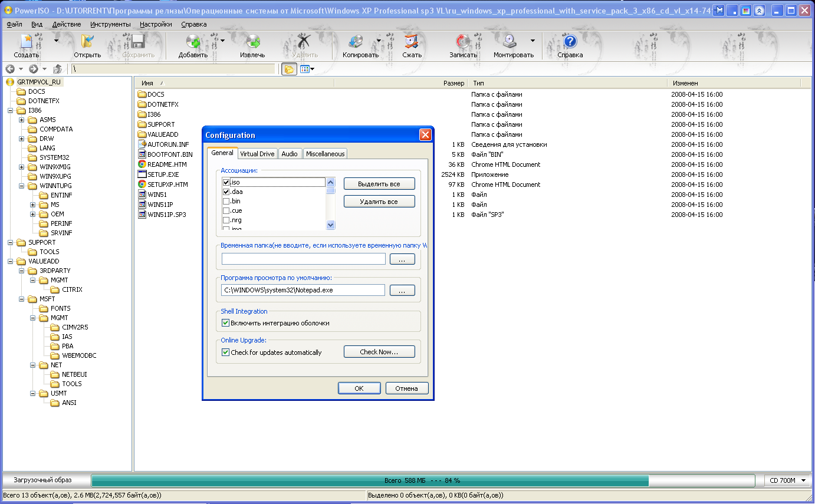Click the Notepad.exe viewer path field

[x=303, y=290]
